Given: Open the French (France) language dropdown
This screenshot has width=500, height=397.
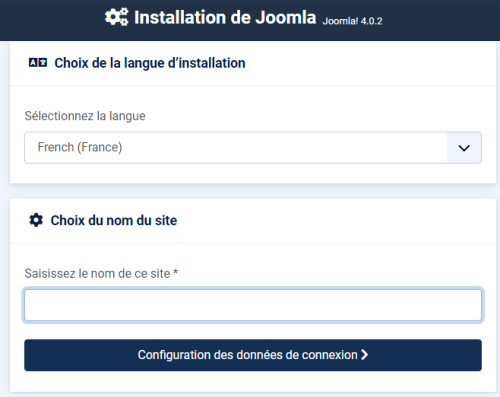Looking at the screenshot, I should coord(253,148).
